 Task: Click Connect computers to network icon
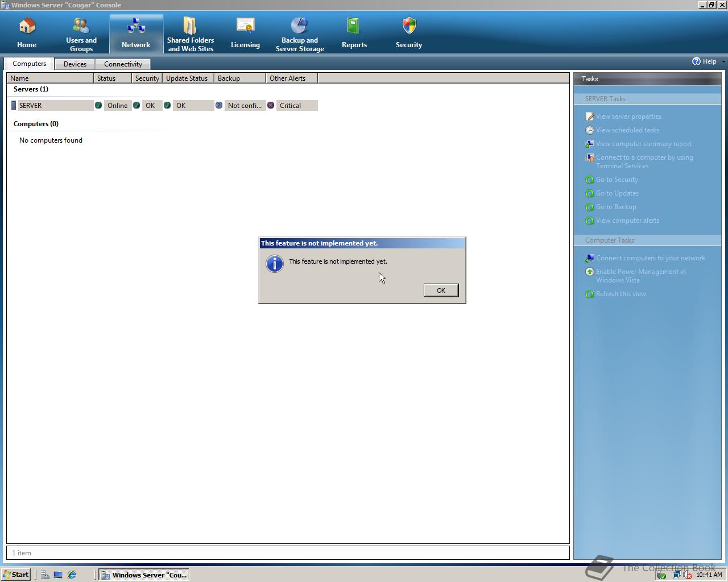coord(590,258)
